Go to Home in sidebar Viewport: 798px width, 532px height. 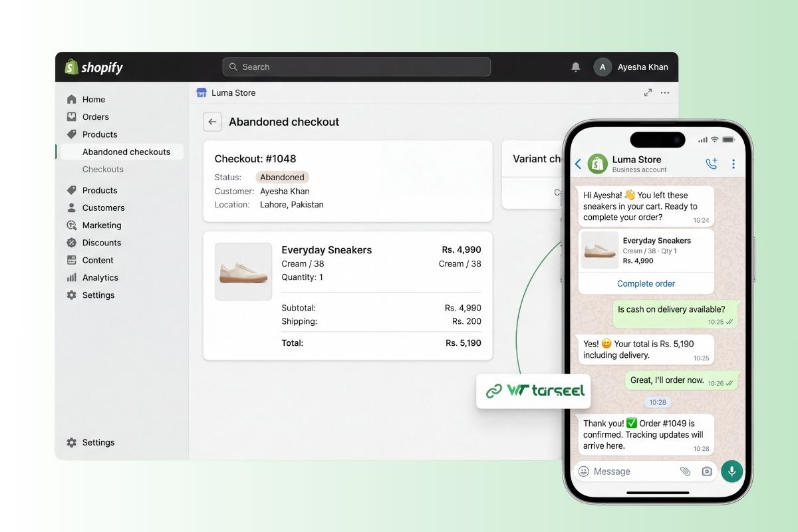coord(94,99)
